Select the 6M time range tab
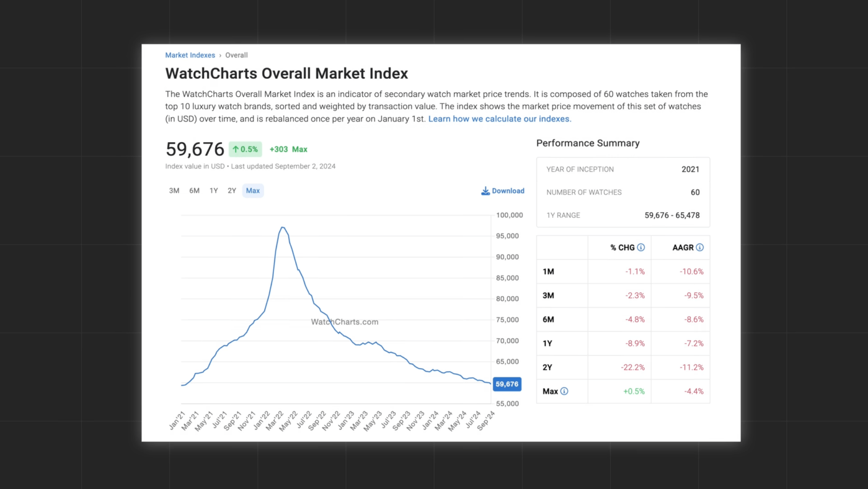868x489 pixels. pyautogui.click(x=195, y=191)
